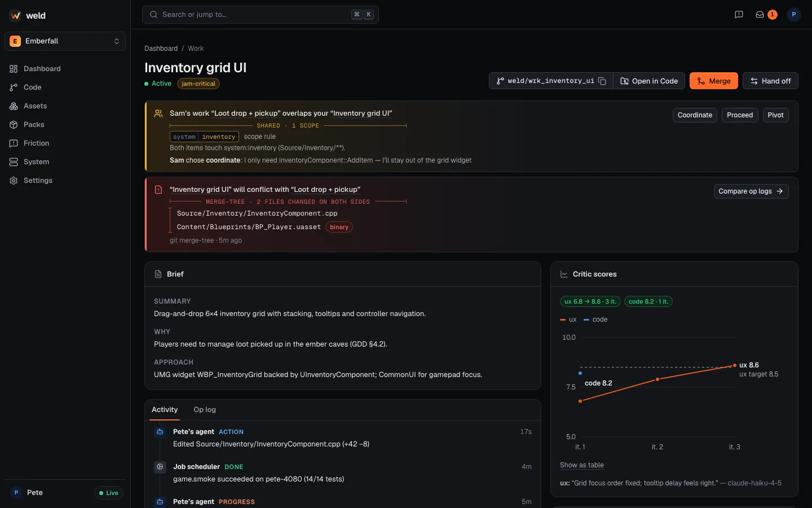Click the Coordinate button

tap(695, 115)
